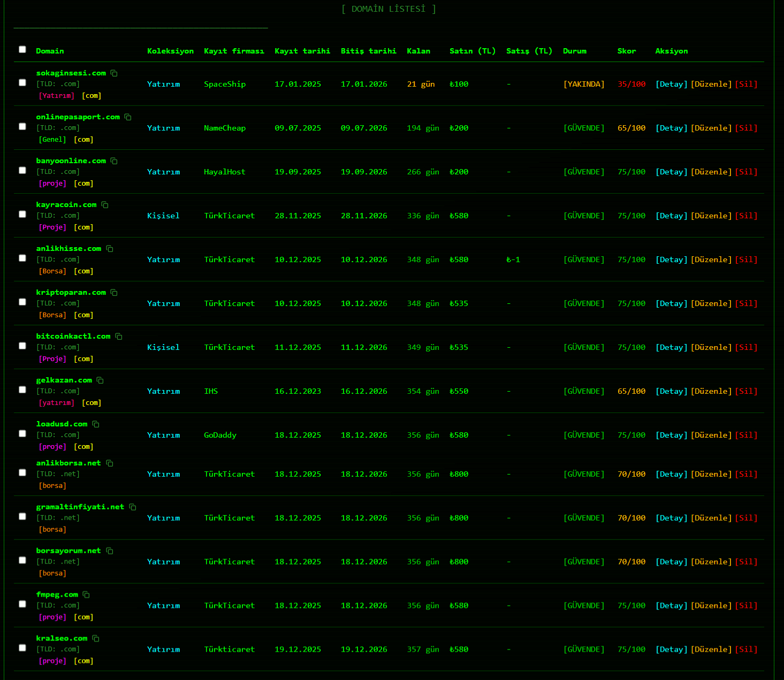
Task: Click Kişisel collection in the kayracoin.com row
Action: [x=163, y=216]
